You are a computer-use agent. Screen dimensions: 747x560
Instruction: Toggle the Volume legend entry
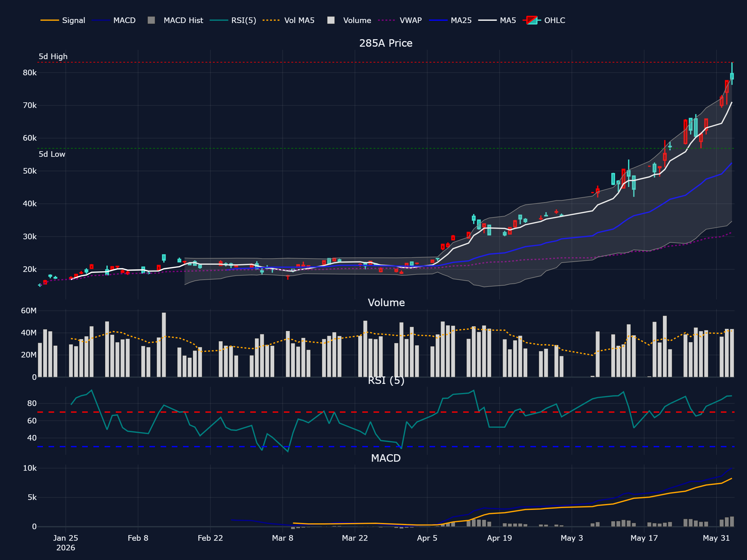click(349, 20)
